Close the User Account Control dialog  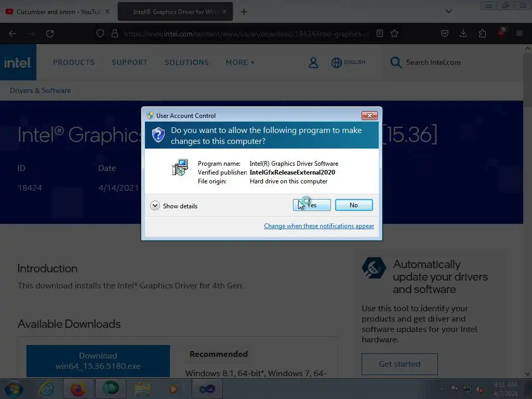[369, 116]
